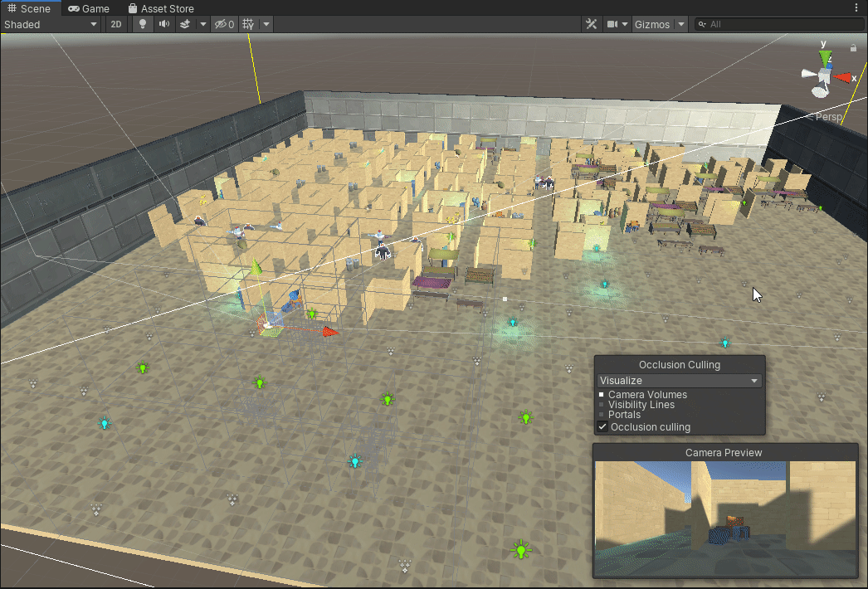
Task: Click the 2D view button
Action: [x=116, y=24]
